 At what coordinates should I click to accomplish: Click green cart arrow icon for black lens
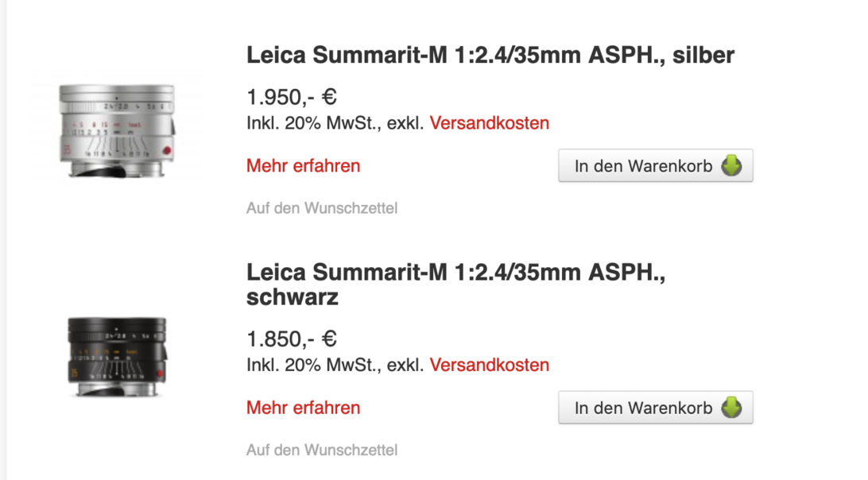(x=731, y=408)
